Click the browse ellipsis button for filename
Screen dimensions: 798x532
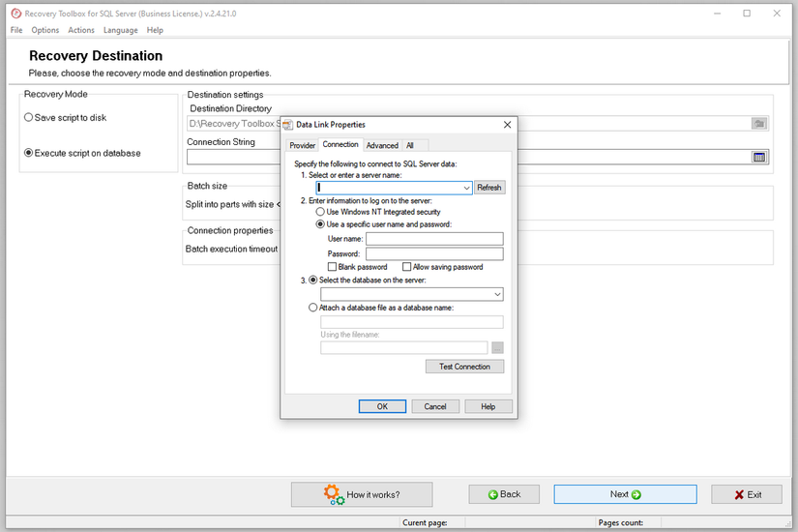(497, 347)
